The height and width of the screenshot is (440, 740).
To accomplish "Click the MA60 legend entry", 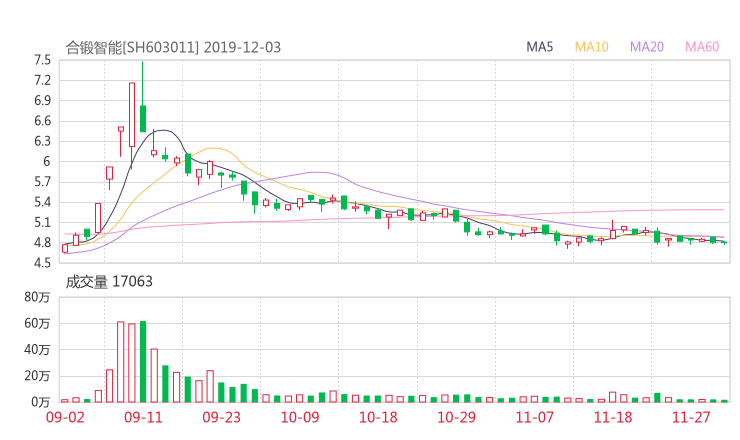I will pyautogui.click(x=702, y=47).
